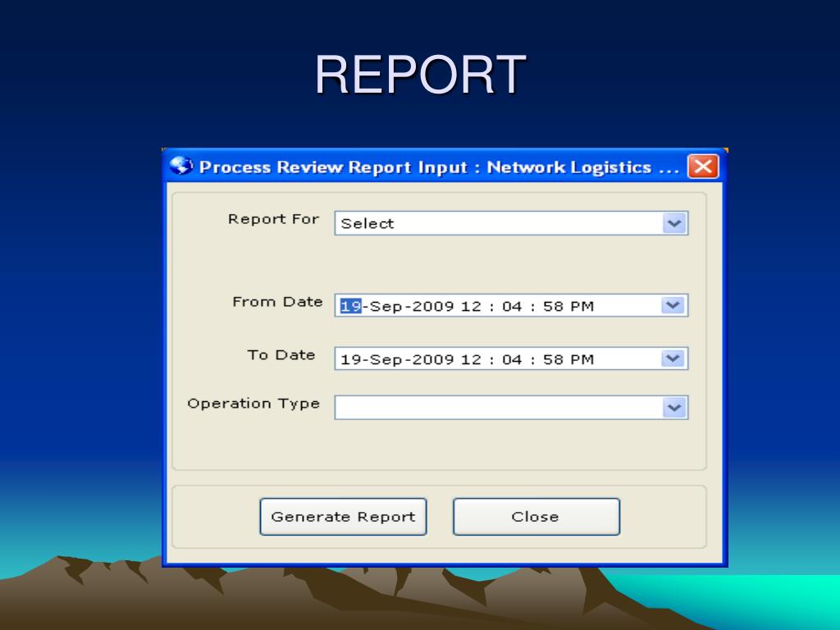The height and width of the screenshot is (630, 840).
Task: Click the REPORT slide heading
Action: (420, 75)
